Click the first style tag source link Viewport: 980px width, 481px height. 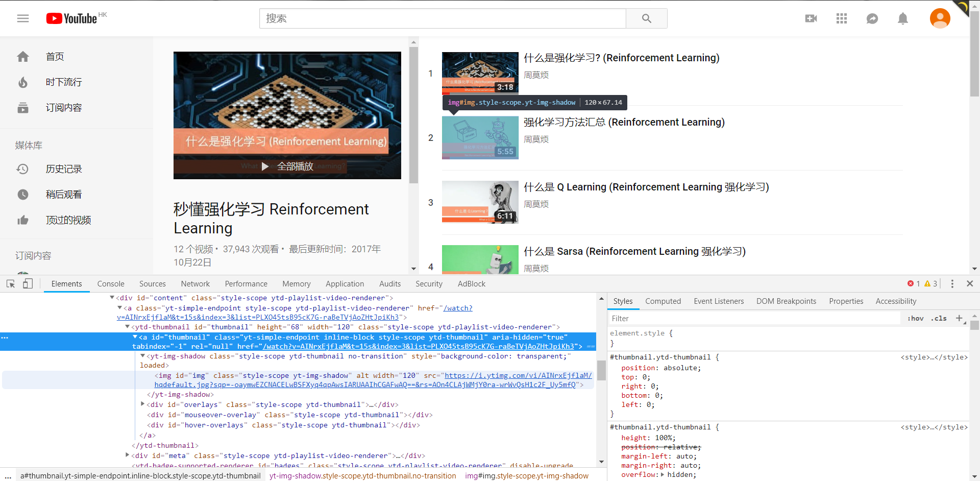pos(934,357)
